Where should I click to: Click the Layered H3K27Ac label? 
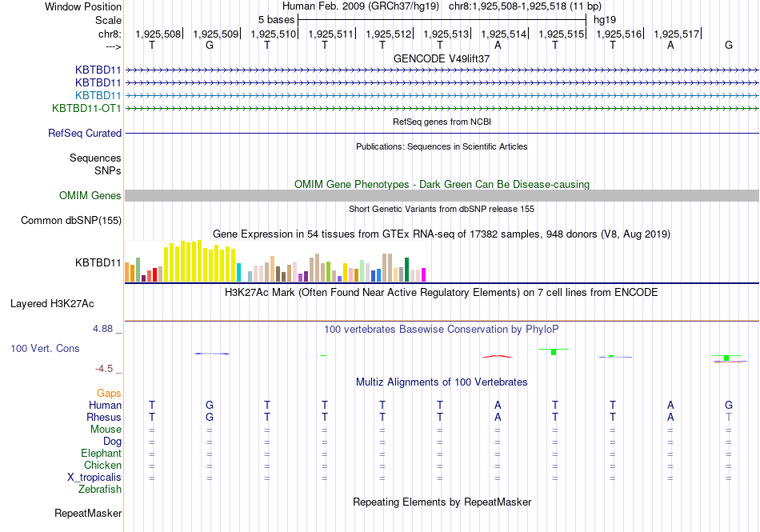(x=52, y=304)
